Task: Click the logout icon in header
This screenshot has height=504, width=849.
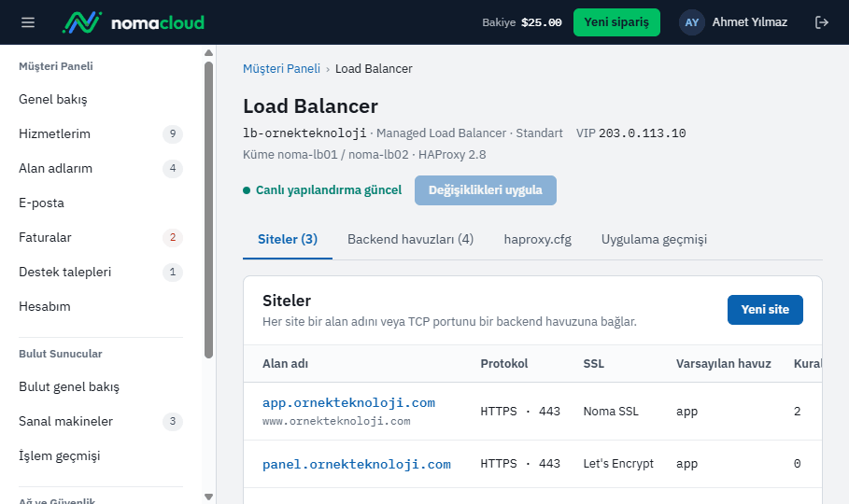Action: point(821,22)
